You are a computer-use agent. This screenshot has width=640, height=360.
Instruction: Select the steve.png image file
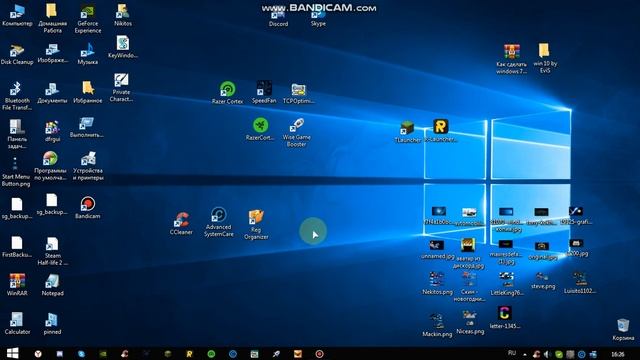pos(543,281)
